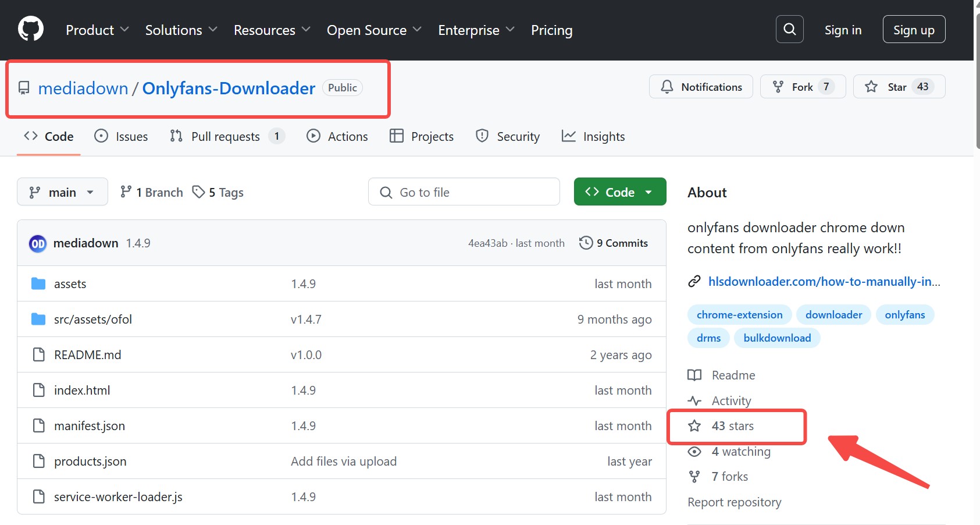Click the bulkdownload topic tag
Image resolution: width=980 pixels, height=525 pixels.
coord(777,338)
